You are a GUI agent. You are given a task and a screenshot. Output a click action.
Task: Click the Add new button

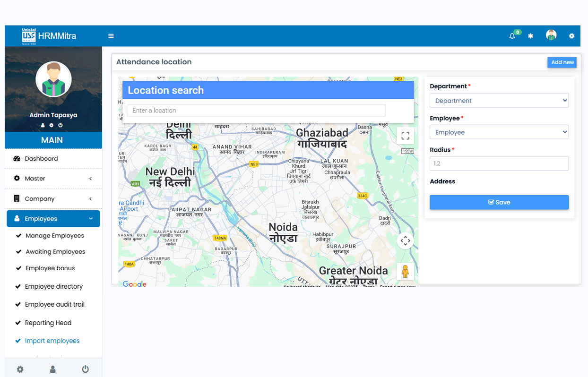pyautogui.click(x=562, y=62)
